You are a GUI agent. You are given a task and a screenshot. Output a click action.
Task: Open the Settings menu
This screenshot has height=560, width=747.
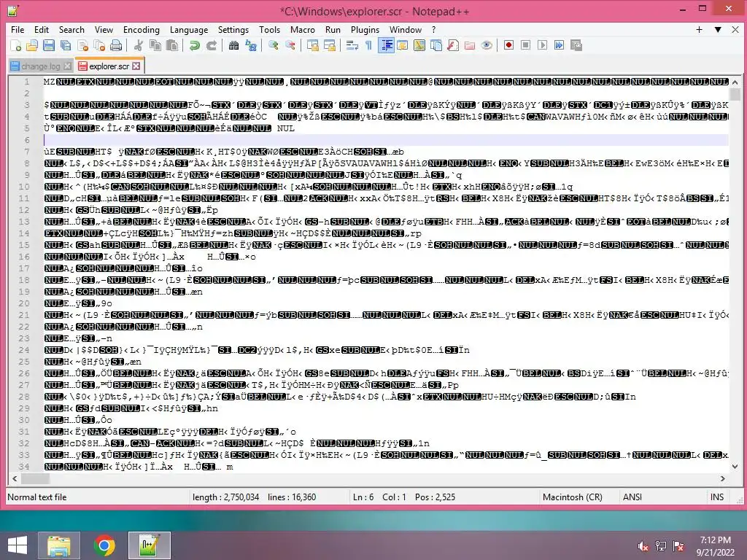(233, 29)
